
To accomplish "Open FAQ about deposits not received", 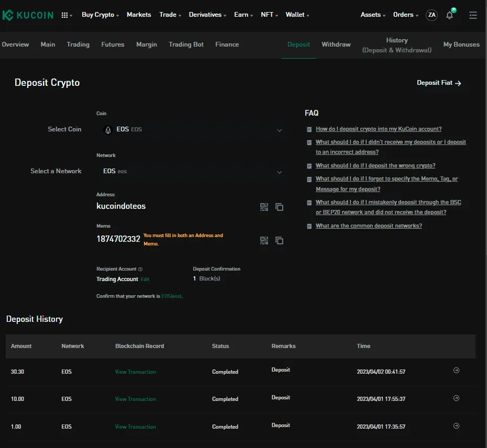I will [391, 147].
